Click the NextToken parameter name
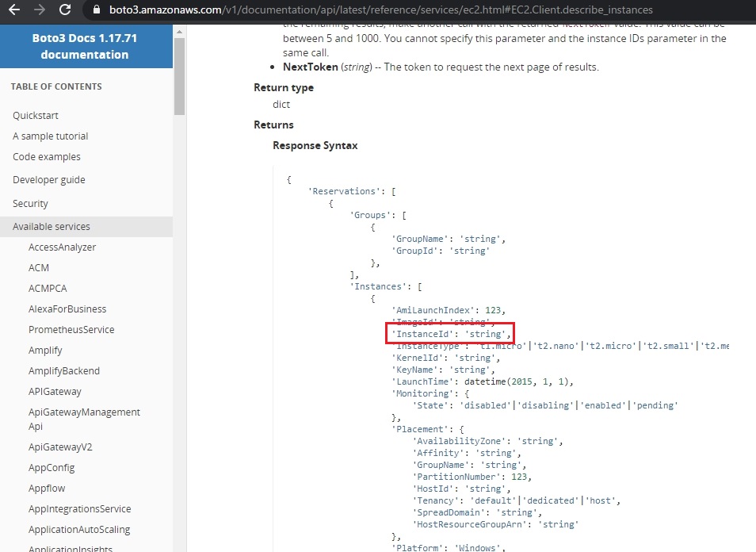 [x=311, y=67]
